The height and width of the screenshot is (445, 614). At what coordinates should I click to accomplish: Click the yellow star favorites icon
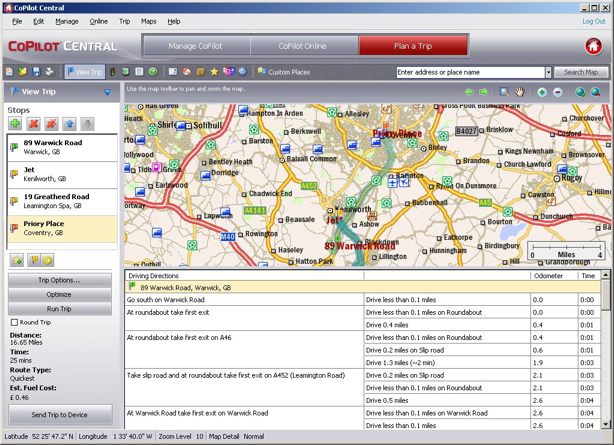(x=214, y=72)
